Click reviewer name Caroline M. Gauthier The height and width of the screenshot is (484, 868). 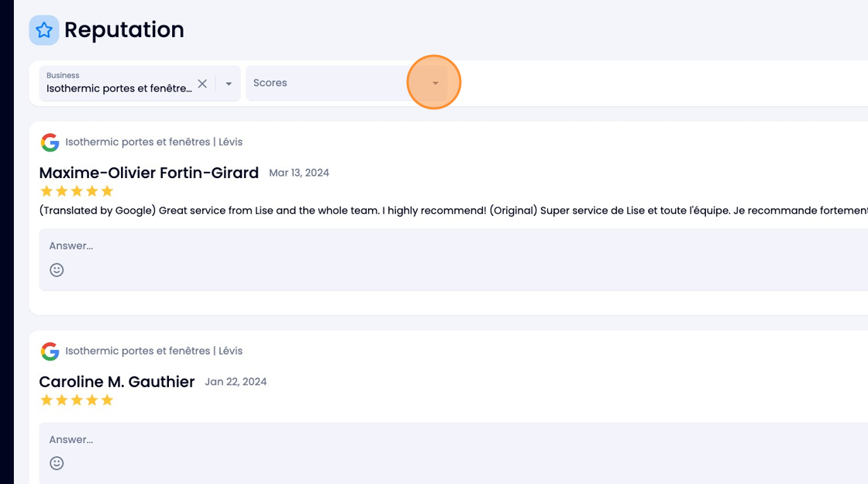[x=117, y=382]
